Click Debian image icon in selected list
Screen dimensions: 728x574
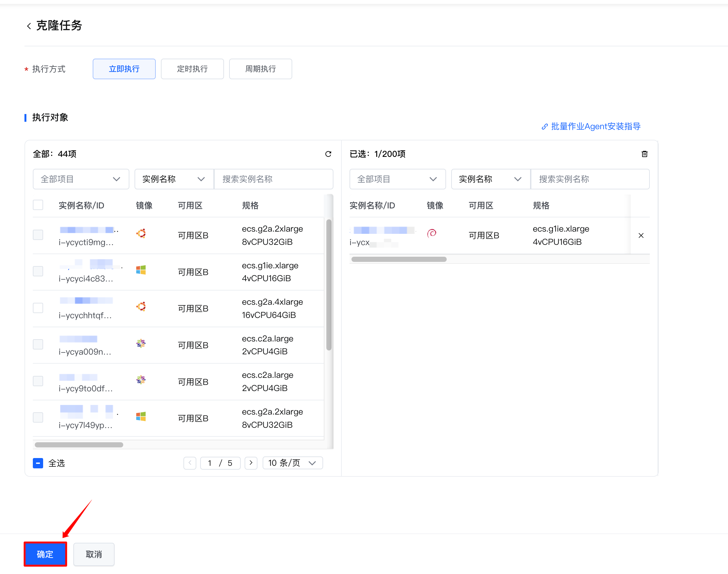point(432,233)
